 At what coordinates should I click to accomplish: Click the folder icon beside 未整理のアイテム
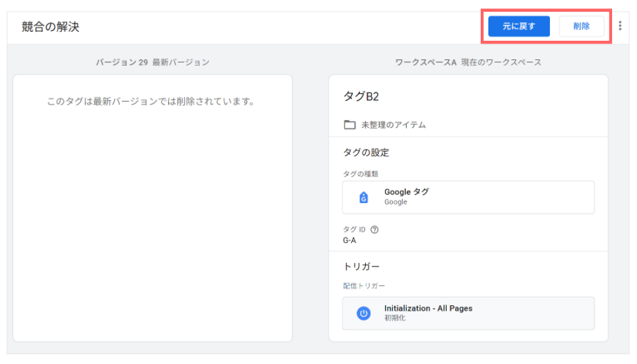[x=350, y=124]
